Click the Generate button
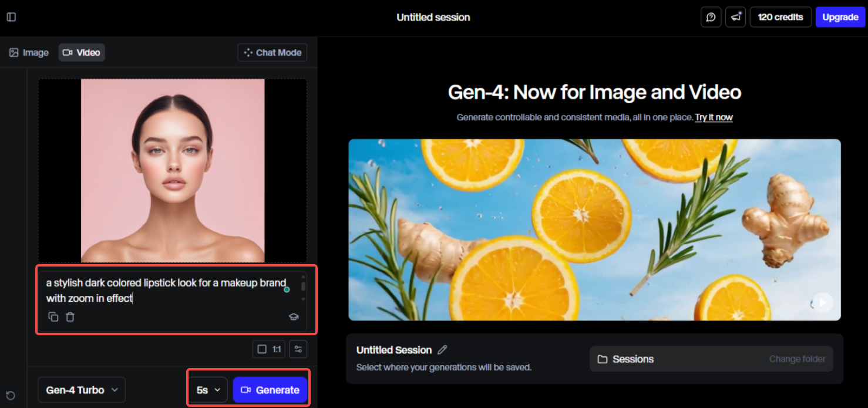 click(271, 389)
